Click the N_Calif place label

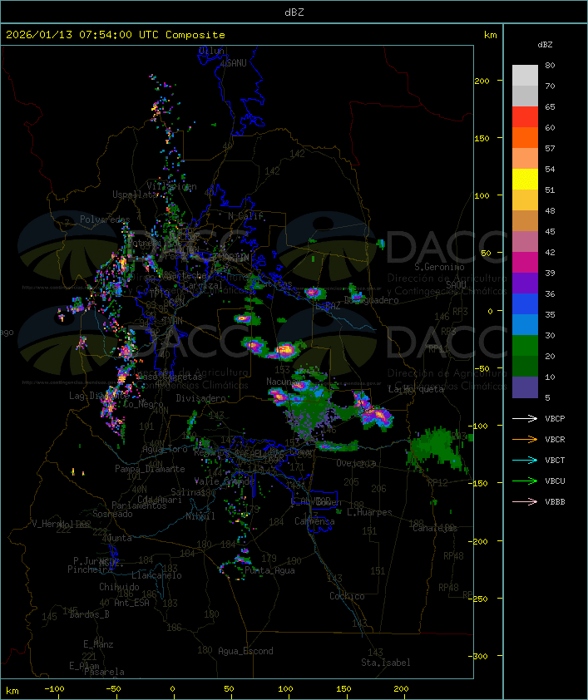pos(245,215)
